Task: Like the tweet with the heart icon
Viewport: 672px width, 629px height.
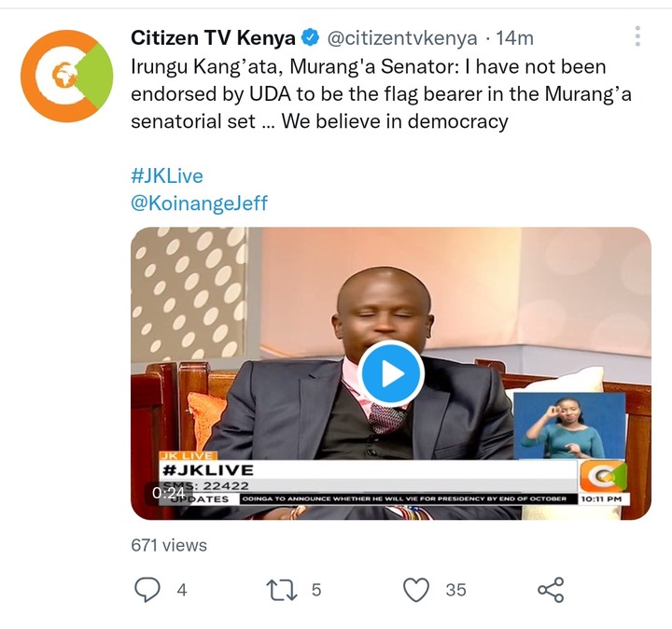Action: 416,590
